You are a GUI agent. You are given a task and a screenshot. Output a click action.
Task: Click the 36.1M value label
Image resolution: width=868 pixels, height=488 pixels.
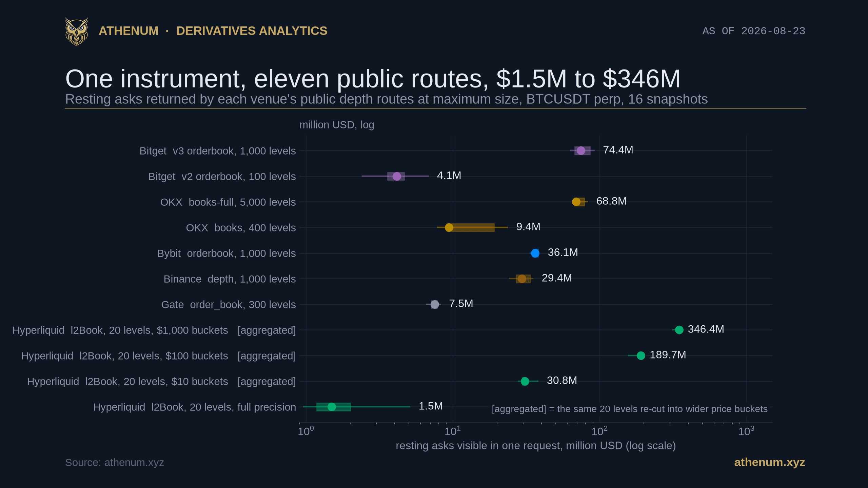(x=563, y=252)
